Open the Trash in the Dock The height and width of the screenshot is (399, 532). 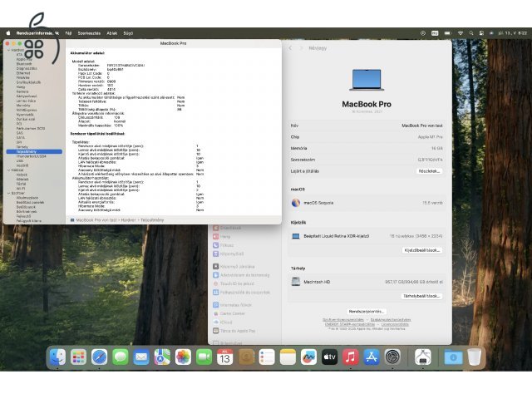(x=474, y=357)
